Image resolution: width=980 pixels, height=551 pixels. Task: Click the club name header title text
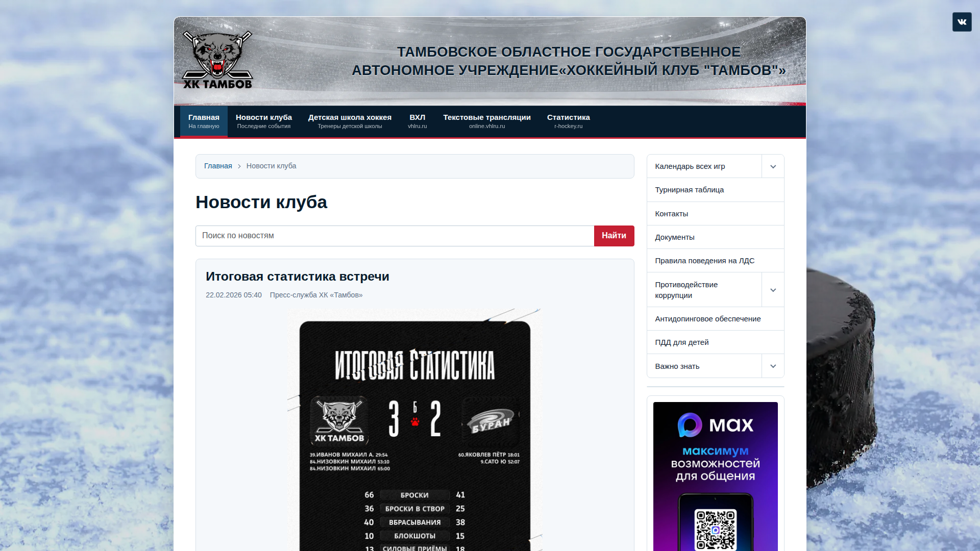(569, 61)
